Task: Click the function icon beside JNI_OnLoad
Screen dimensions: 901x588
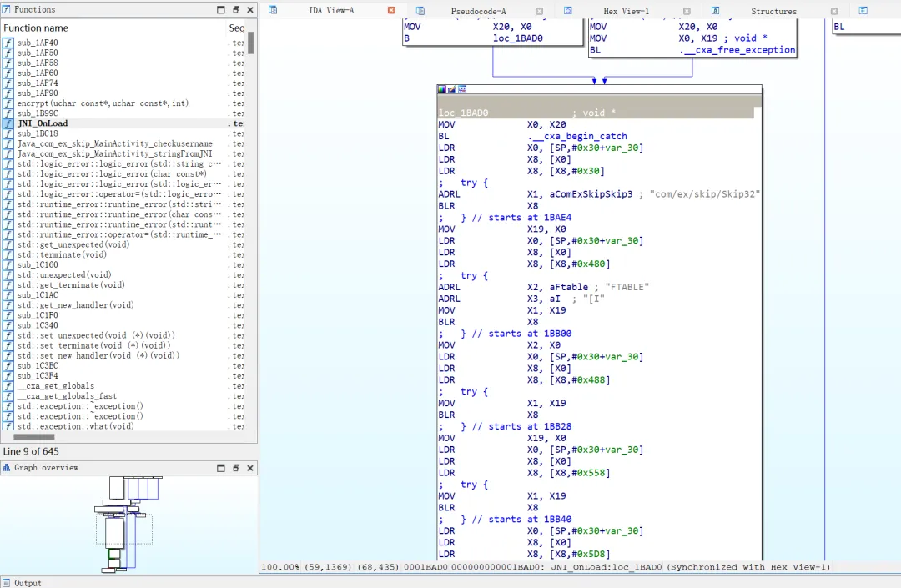Action: tap(8, 123)
